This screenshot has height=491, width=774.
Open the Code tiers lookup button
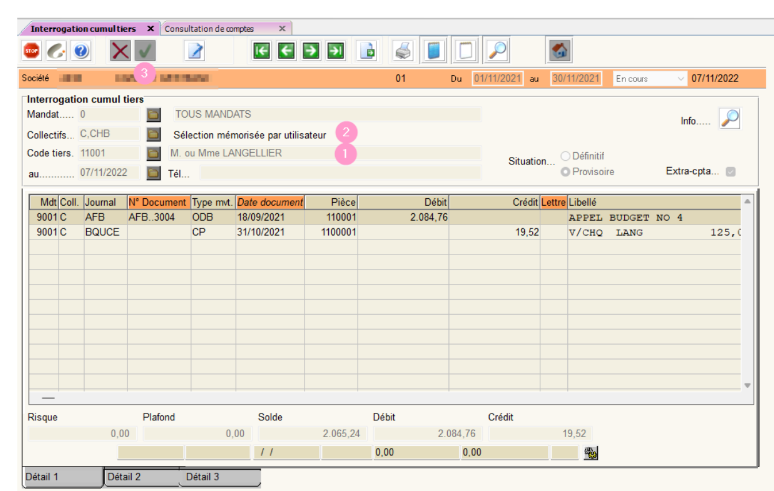(154, 153)
